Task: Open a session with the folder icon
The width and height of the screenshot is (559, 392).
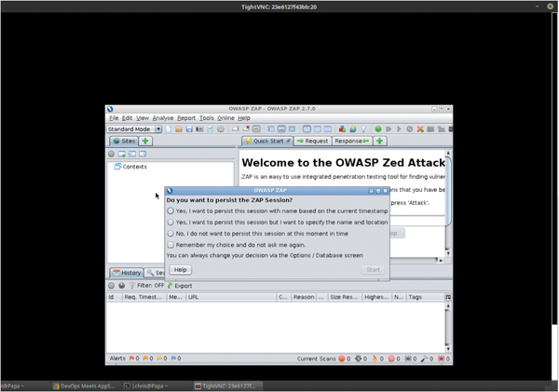Action: tap(179, 129)
